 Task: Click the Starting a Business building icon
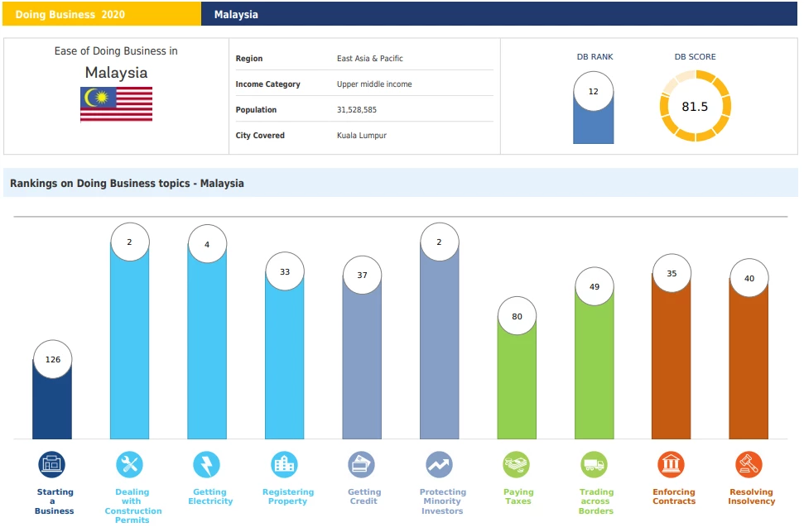click(x=52, y=464)
